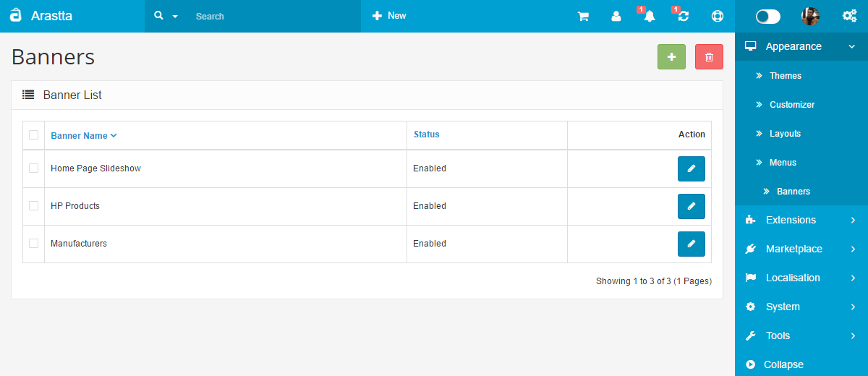Viewport: 868px width, 376px height.
Task: Click the Marketplace plug icon
Action: coord(751,249)
